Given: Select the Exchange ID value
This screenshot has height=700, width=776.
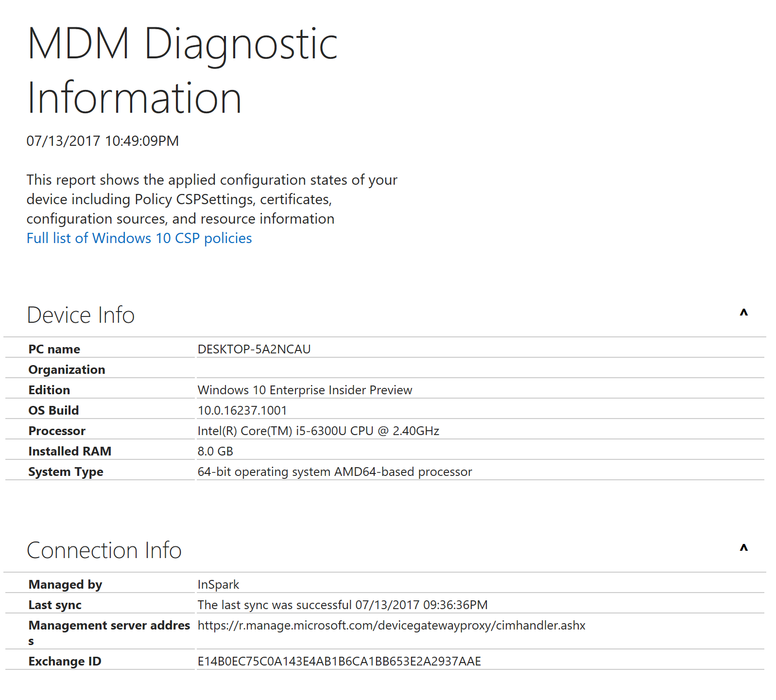Looking at the screenshot, I should pos(339,661).
